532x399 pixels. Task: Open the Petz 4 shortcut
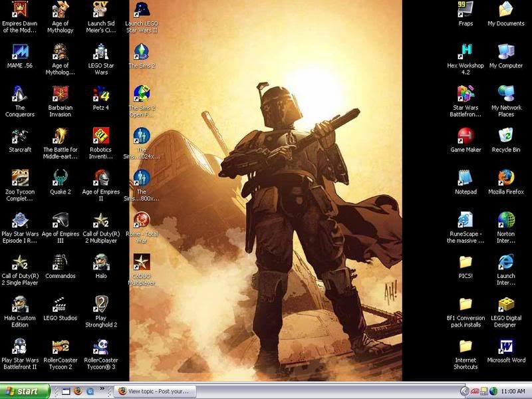(x=101, y=98)
